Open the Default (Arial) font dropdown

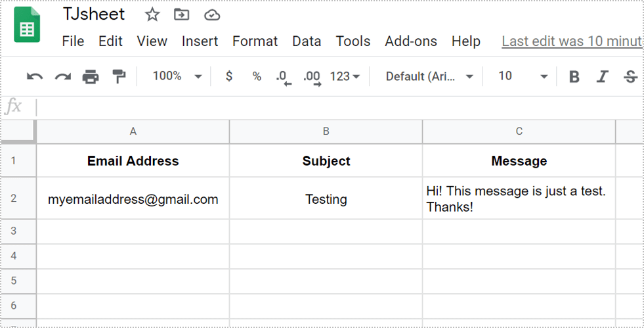[x=429, y=76]
